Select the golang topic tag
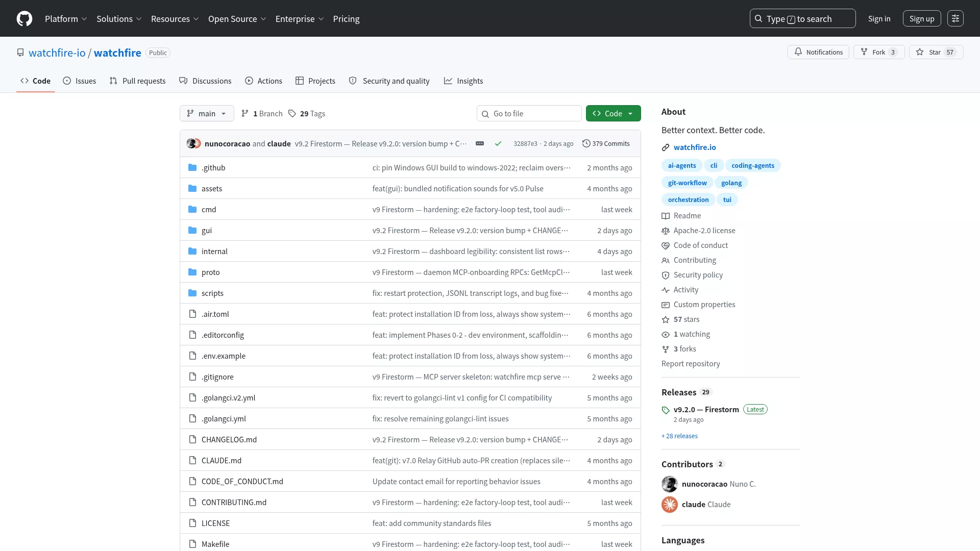 tap(731, 183)
